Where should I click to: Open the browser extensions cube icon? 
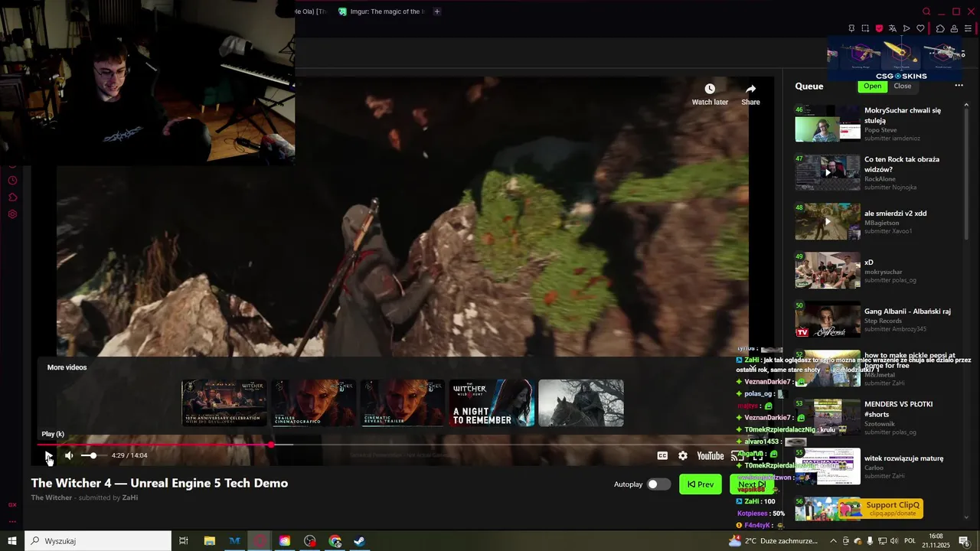940,28
